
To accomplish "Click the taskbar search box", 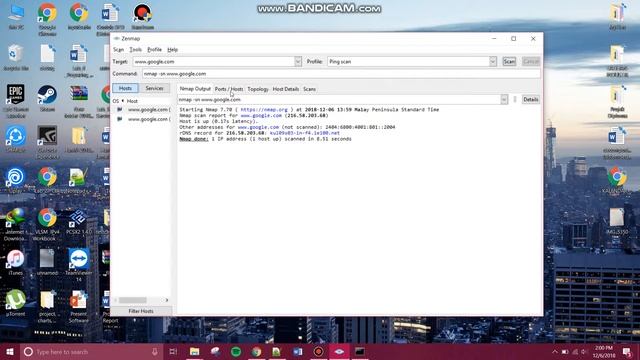I will (x=91, y=351).
